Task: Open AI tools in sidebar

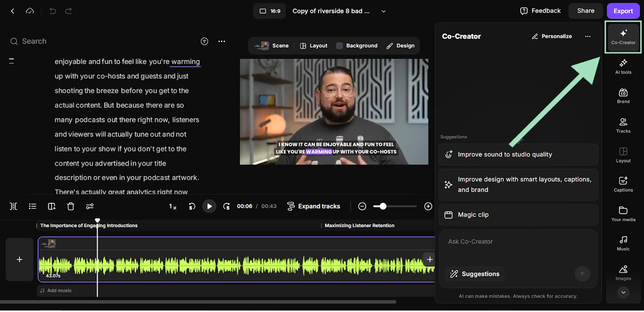Action: pos(623,67)
